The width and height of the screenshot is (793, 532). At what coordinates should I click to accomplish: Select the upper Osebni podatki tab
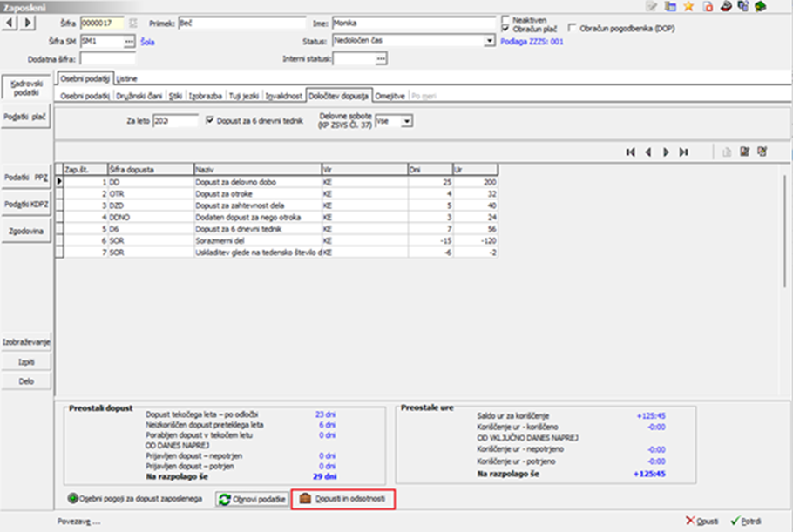coord(85,79)
